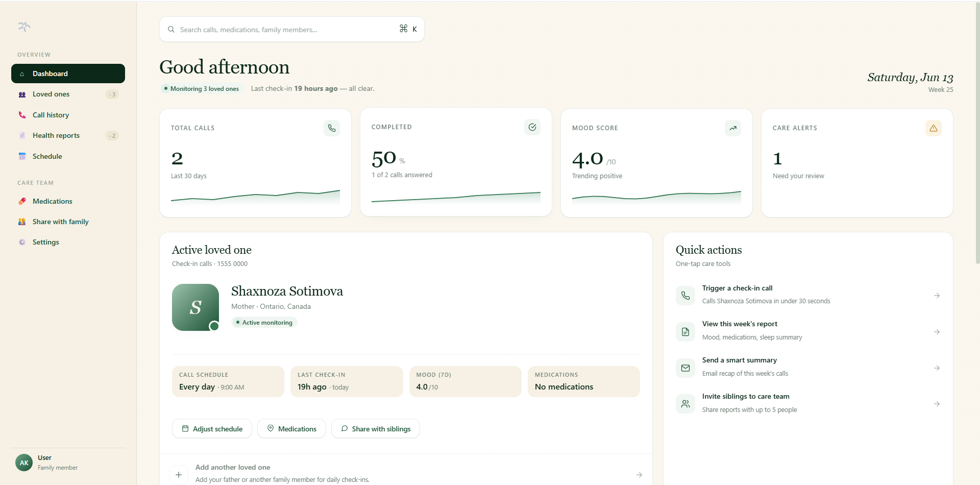Image resolution: width=980 pixels, height=485 pixels.
Task: Click the Mood (7D) 4.0 tile
Action: [465, 381]
